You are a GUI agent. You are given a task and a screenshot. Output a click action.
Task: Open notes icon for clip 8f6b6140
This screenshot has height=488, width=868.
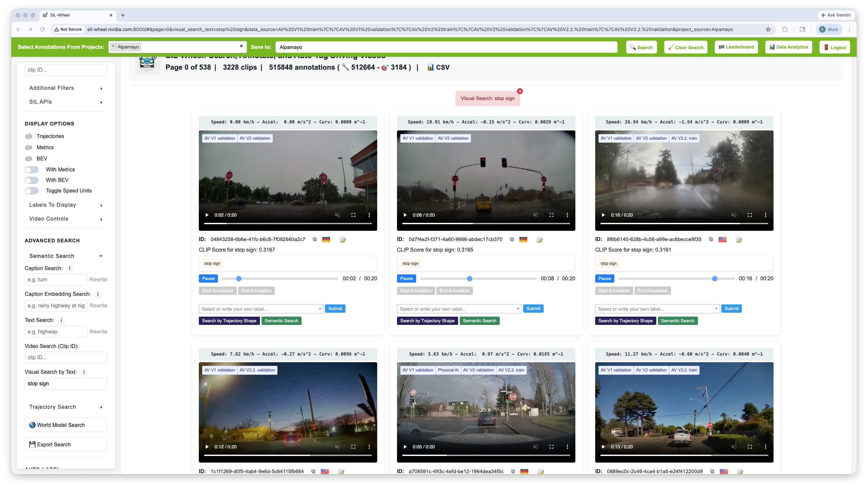pos(739,240)
